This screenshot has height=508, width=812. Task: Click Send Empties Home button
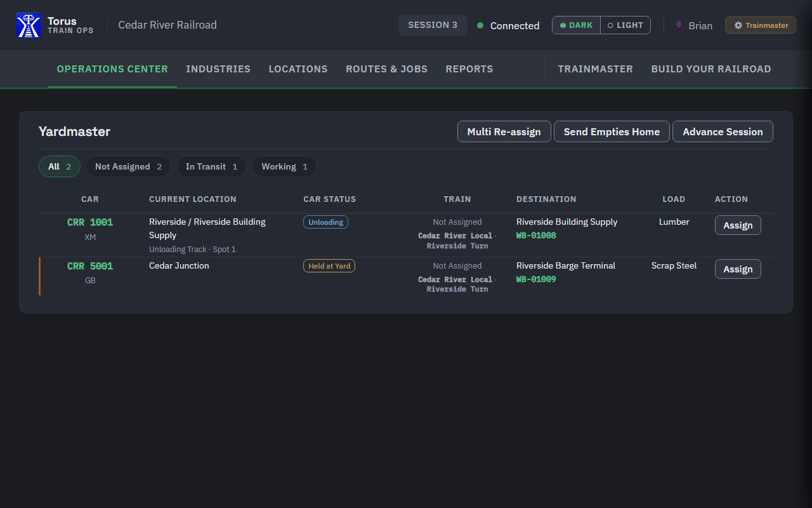[x=612, y=131]
